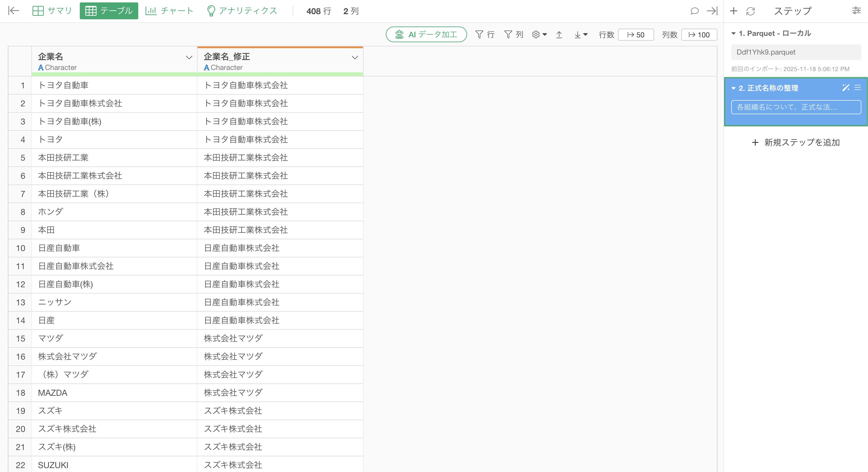Switch to the サマリ tab
868x472 pixels.
[x=52, y=11]
